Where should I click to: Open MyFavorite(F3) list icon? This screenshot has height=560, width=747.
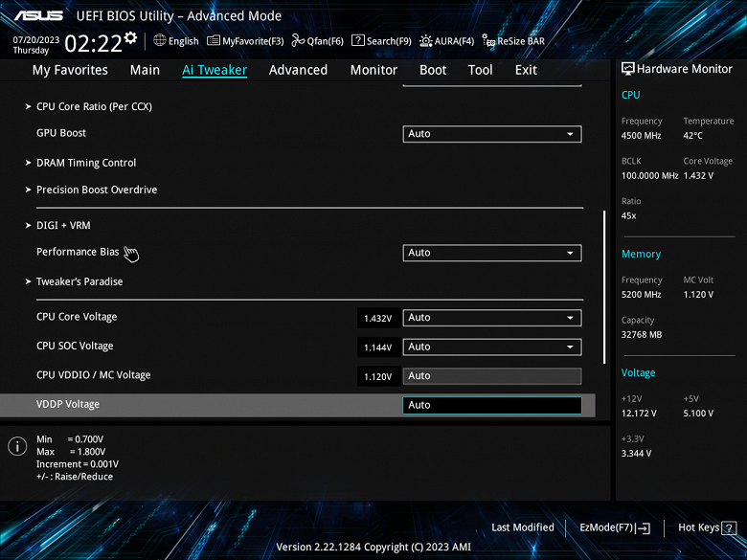click(214, 41)
